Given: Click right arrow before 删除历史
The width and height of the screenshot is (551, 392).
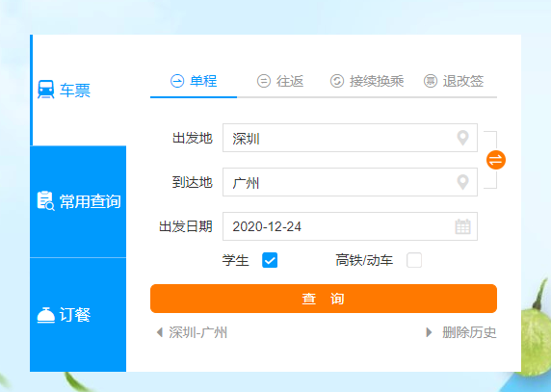Looking at the screenshot, I should pos(429,332).
